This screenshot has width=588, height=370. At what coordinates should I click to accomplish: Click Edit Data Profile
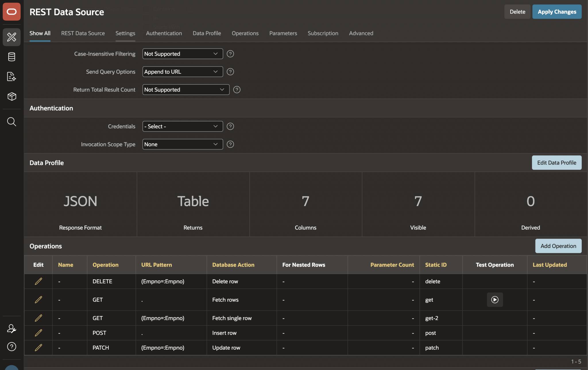point(557,163)
